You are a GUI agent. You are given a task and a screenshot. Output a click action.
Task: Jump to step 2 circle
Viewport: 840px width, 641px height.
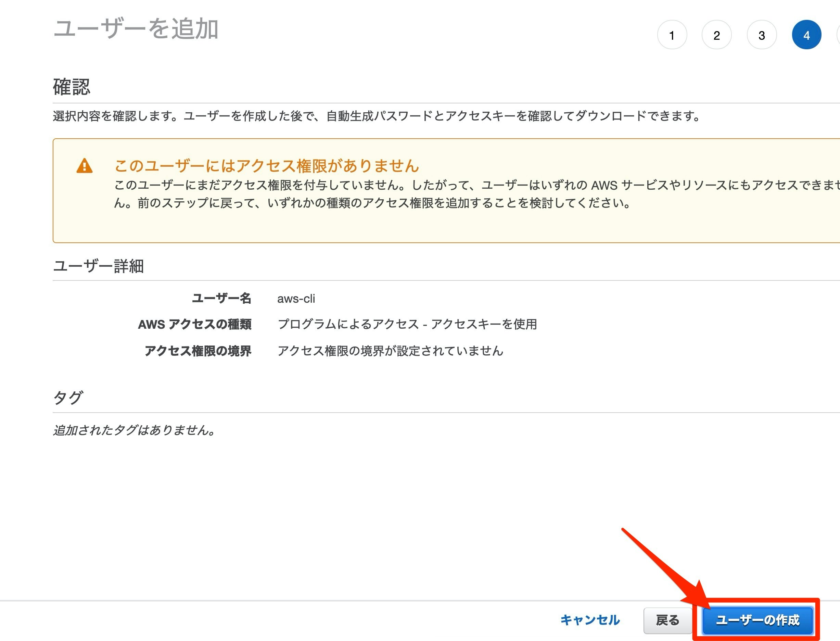716,35
